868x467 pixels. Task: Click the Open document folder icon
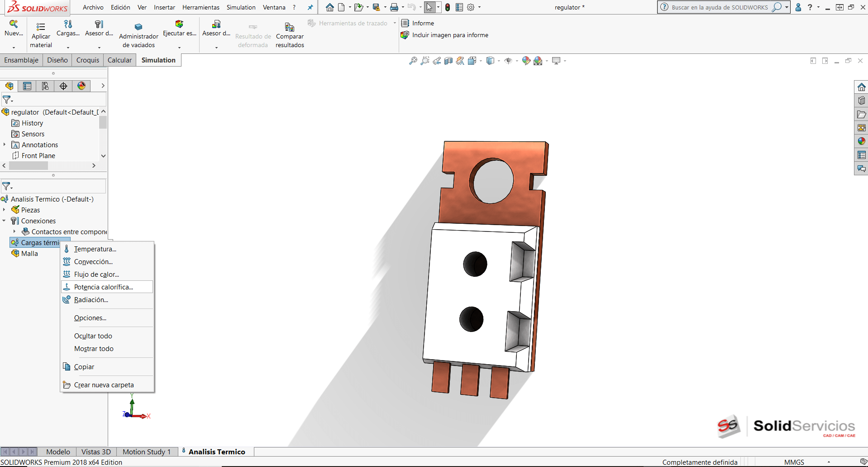coord(358,7)
